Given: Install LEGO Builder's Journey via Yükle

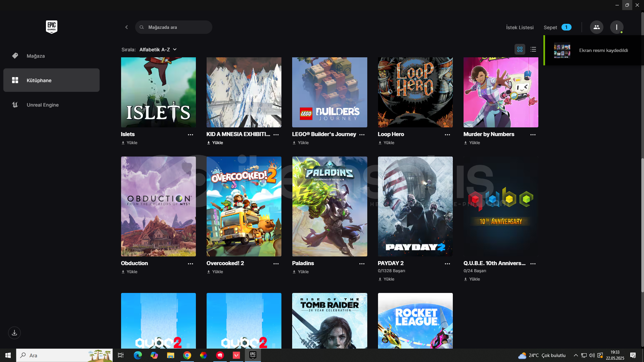Looking at the screenshot, I should tap(301, 143).
